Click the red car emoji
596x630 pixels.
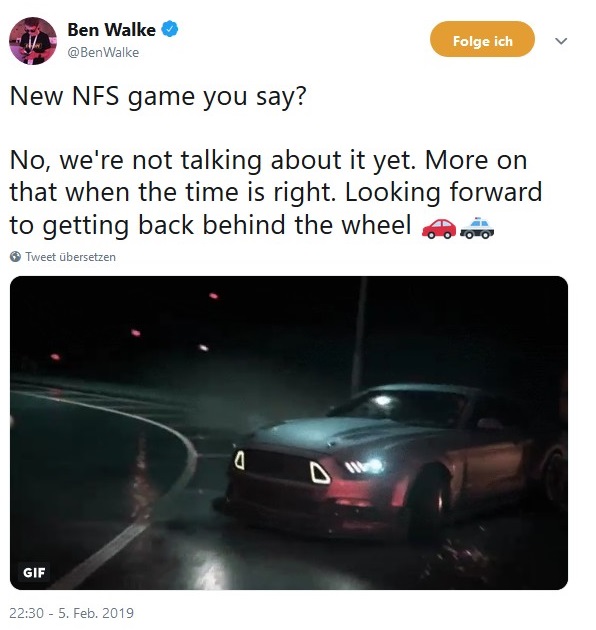click(438, 228)
